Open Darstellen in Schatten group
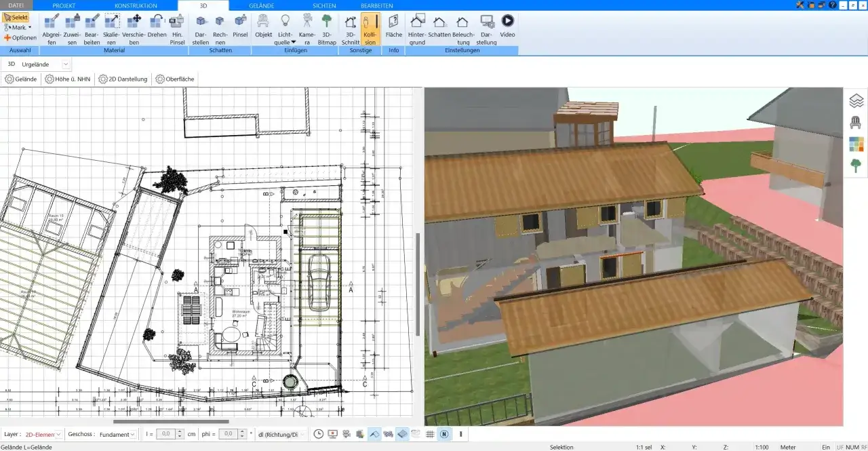Screen dimensions: 868x451 pos(201,29)
